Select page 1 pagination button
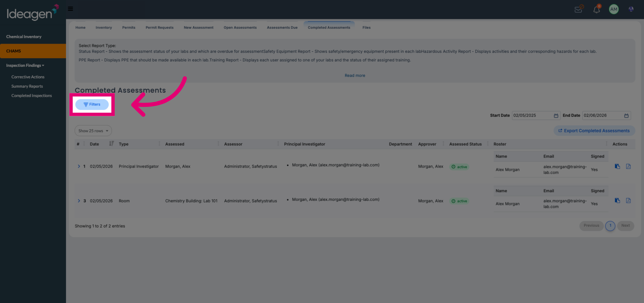Screen dimensions: 644x303 tap(610, 226)
